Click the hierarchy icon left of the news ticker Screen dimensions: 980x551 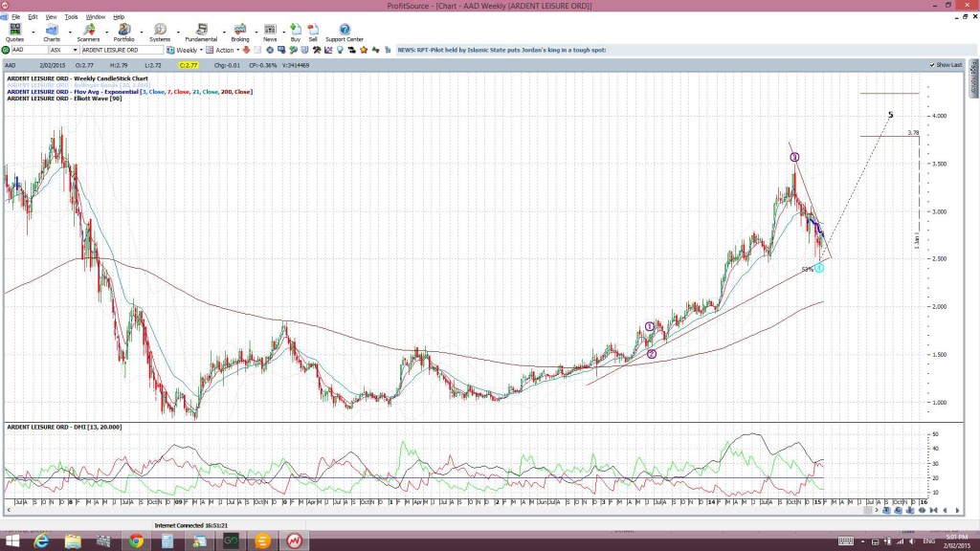388,50
